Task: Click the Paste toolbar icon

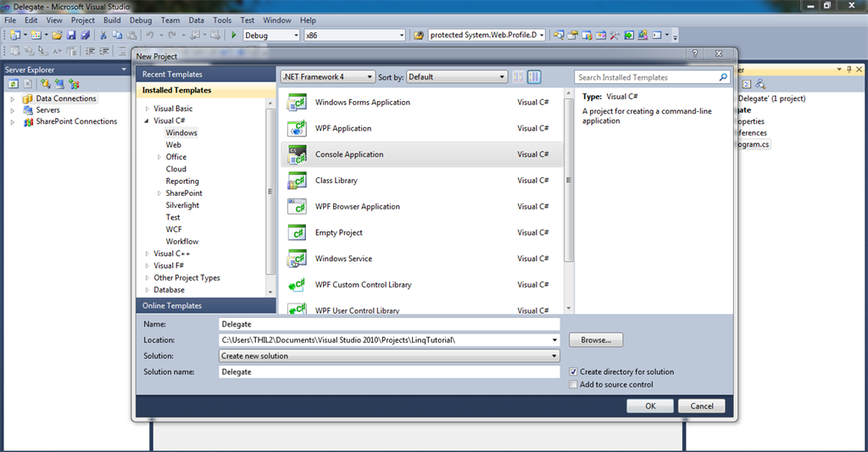Action: 131,35
